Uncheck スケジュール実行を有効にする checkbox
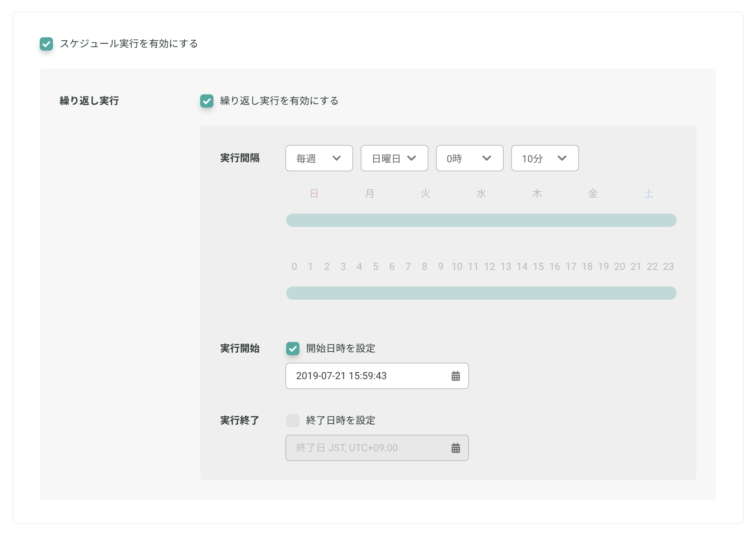The width and height of the screenshot is (756, 534). 46,44
